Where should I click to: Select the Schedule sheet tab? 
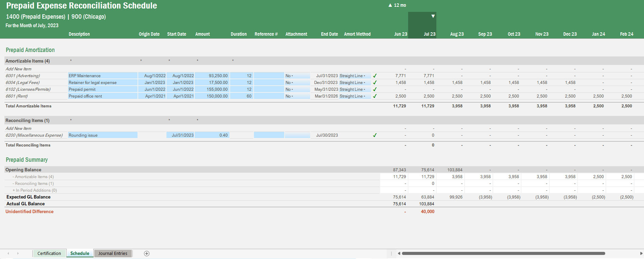[80, 254]
